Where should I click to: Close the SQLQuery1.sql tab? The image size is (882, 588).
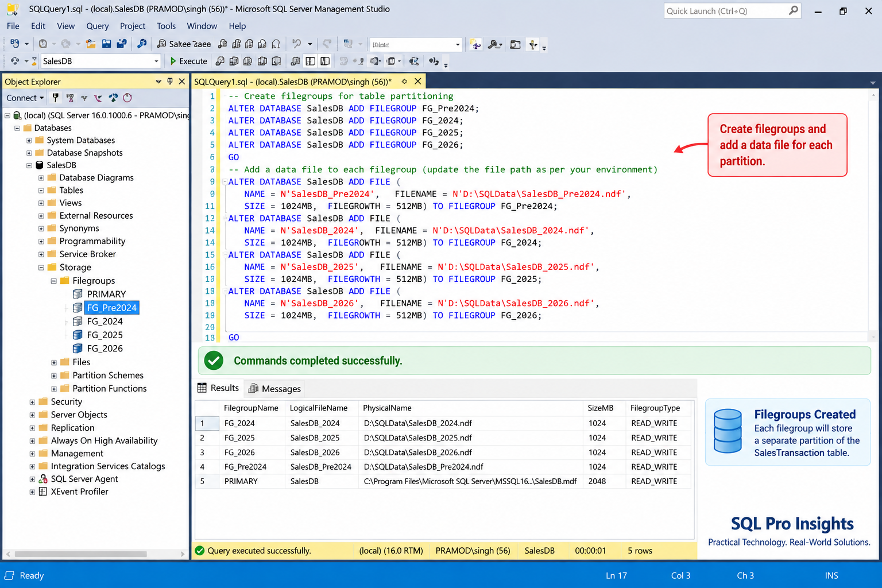[418, 82]
